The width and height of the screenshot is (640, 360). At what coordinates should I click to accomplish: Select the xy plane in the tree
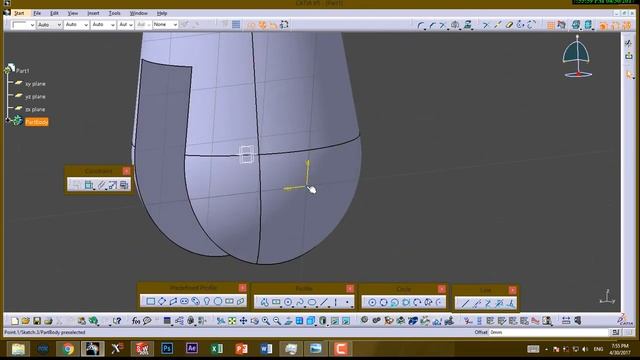pyautogui.click(x=35, y=84)
